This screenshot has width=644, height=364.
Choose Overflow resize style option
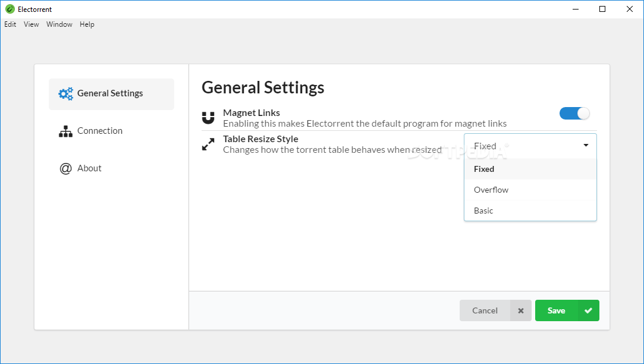point(530,190)
